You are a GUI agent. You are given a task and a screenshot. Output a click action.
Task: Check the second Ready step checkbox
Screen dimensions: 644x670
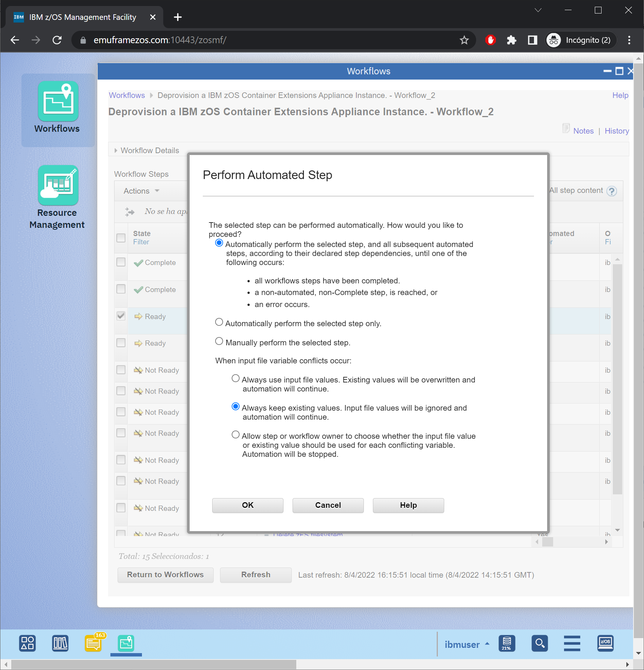pyautogui.click(x=121, y=343)
